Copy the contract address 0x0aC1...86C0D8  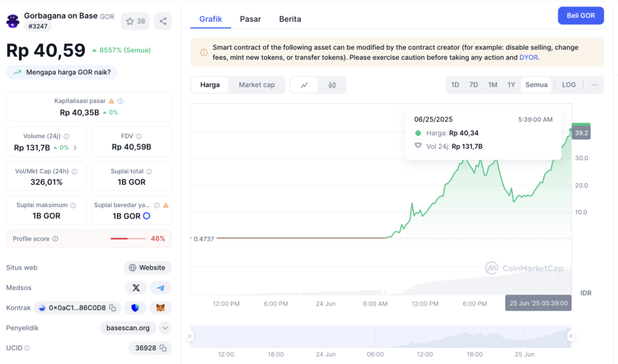113,308
